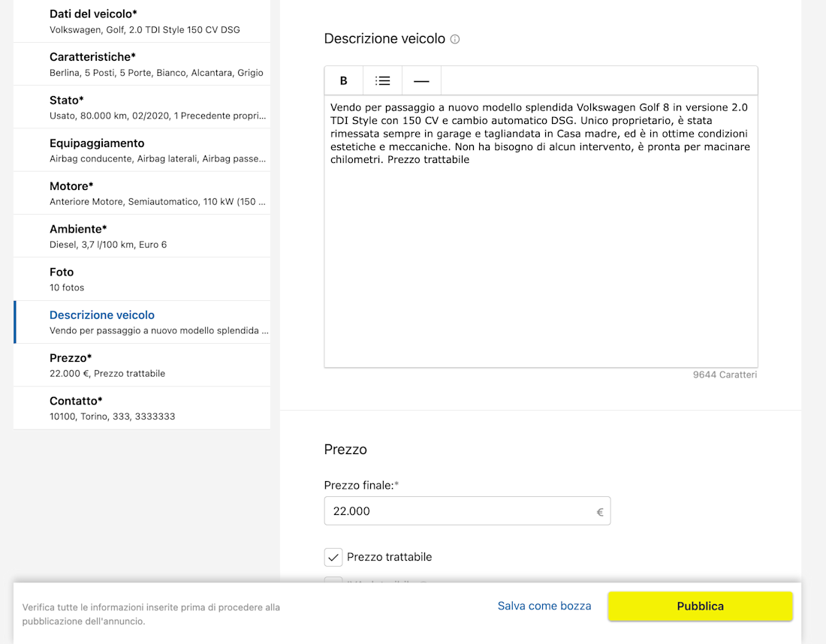Screen dimensions: 826x644
Task: Go to Caratteristiche section in sidebar
Action: click(142, 65)
